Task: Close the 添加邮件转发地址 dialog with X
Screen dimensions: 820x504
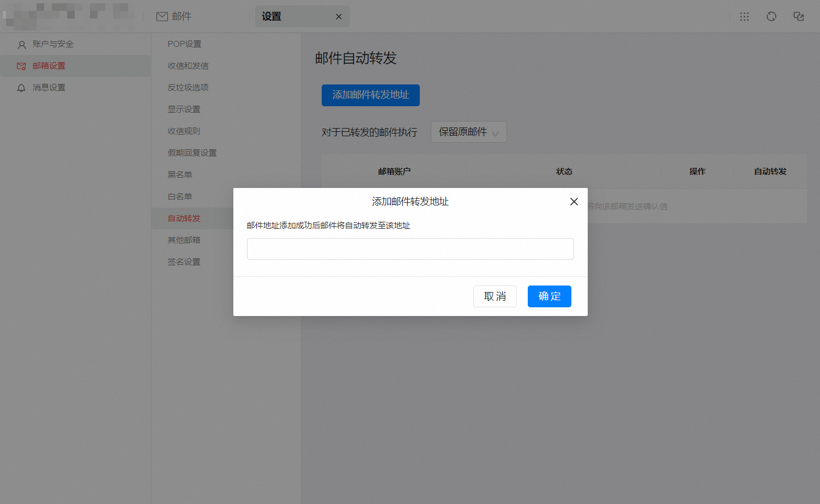Action: click(x=574, y=202)
